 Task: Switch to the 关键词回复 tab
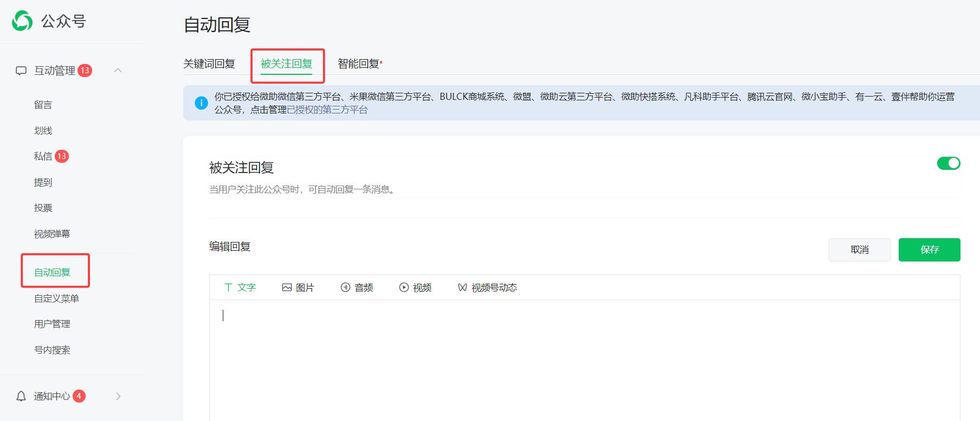coord(209,64)
